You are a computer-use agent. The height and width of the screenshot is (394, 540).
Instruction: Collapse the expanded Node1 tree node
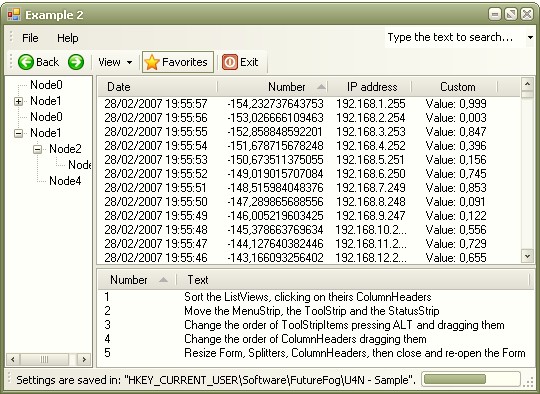click(x=19, y=133)
